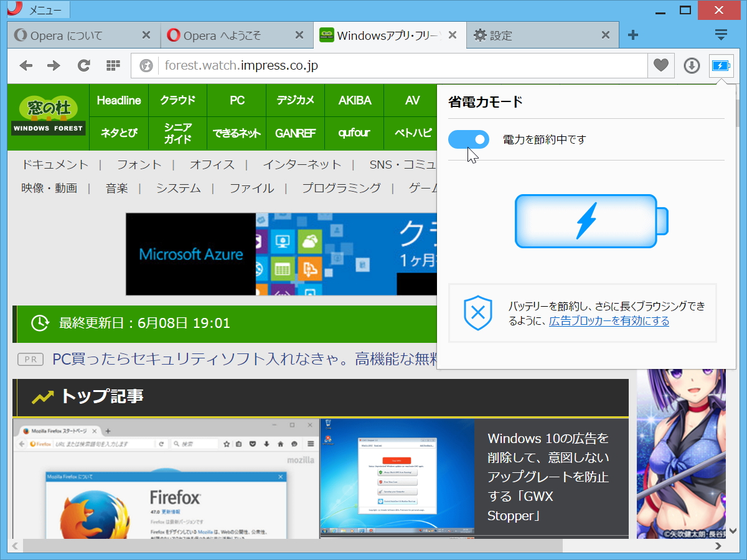The width and height of the screenshot is (747, 560).
Task: Switch to the Opera について tab
Action: click(x=83, y=35)
